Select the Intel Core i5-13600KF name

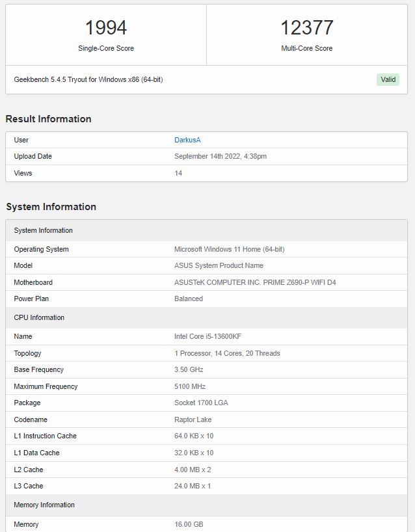(x=207, y=336)
